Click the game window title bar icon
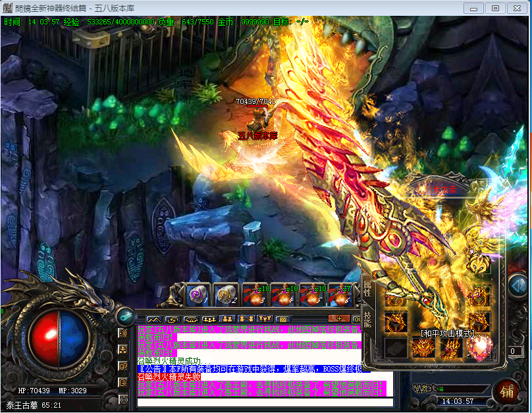The height and width of the screenshot is (413, 532). pos(7,8)
